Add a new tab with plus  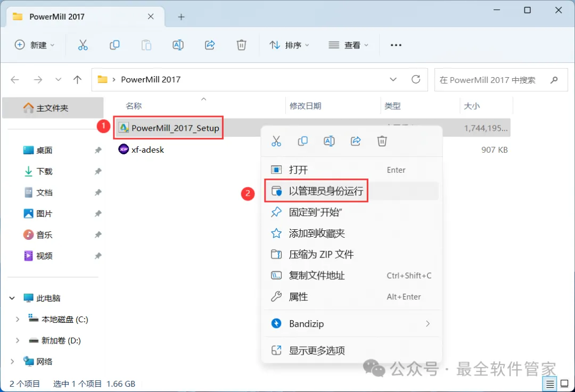point(181,17)
